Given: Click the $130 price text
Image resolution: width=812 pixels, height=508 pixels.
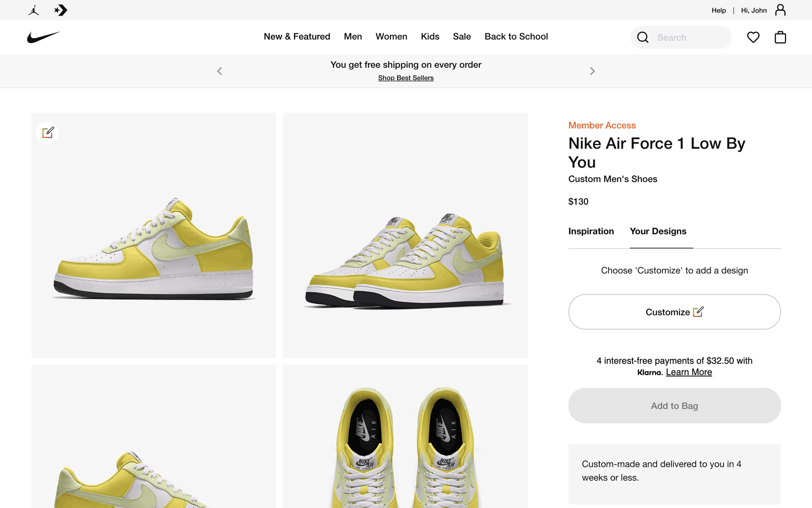Looking at the screenshot, I should coord(578,202).
